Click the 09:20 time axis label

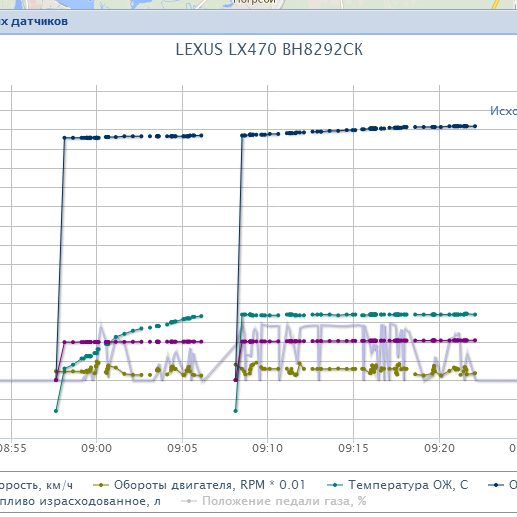coord(439,448)
